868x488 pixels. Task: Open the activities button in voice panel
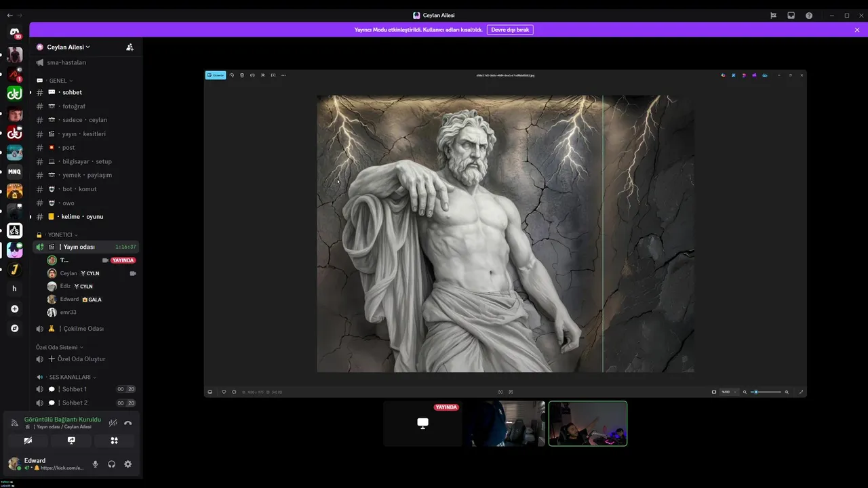(114, 441)
